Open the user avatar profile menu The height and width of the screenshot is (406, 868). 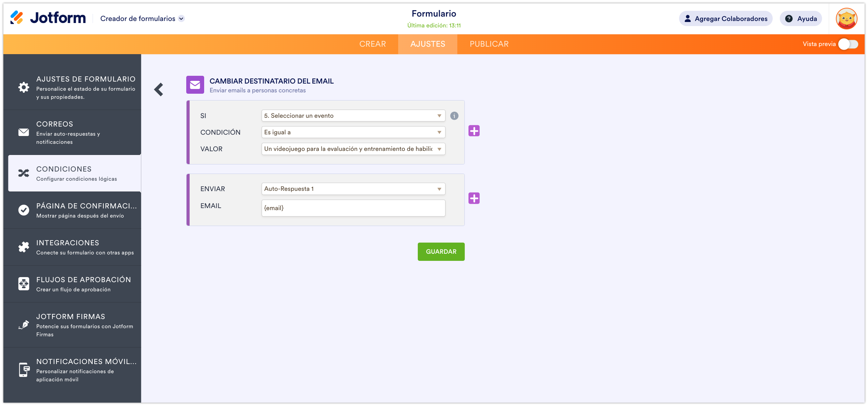click(x=846, y=19)
